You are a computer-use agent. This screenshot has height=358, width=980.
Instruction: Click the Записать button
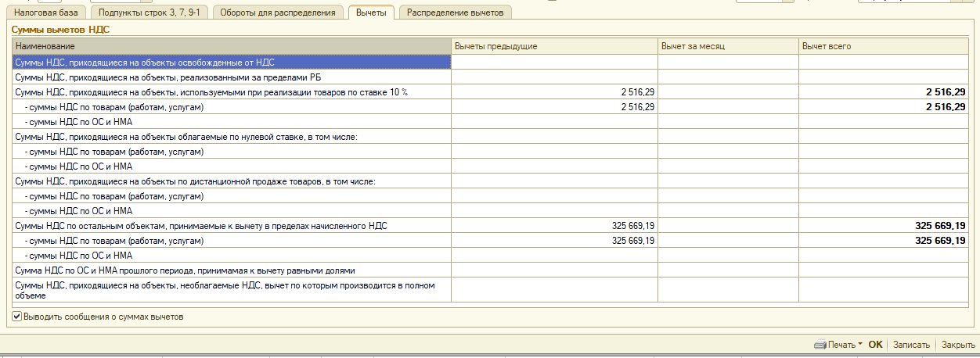pos(911,345)
